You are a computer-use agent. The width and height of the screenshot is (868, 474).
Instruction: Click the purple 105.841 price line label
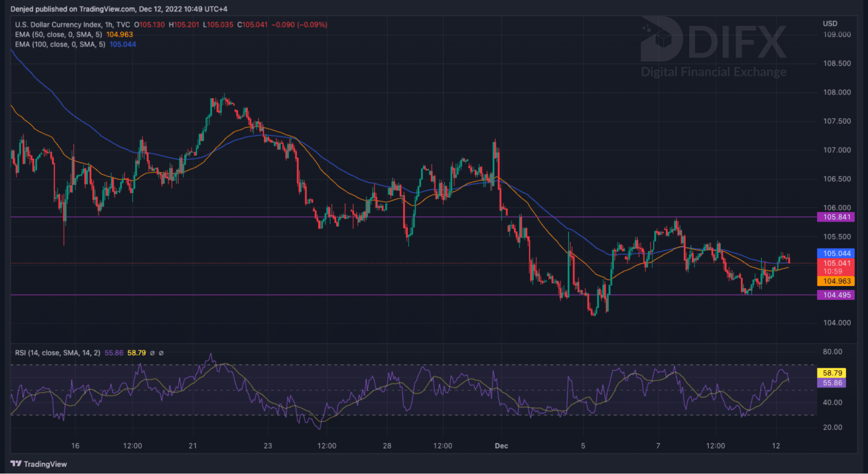point(835,217)
